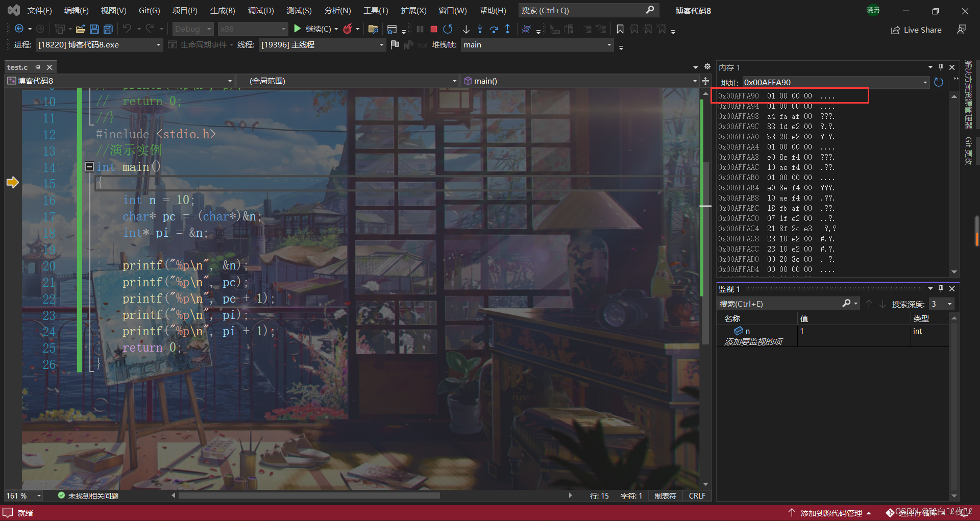Switch to the test.c editor tab
The width and height of the screenshot is (980, 521).
[18, 67]
